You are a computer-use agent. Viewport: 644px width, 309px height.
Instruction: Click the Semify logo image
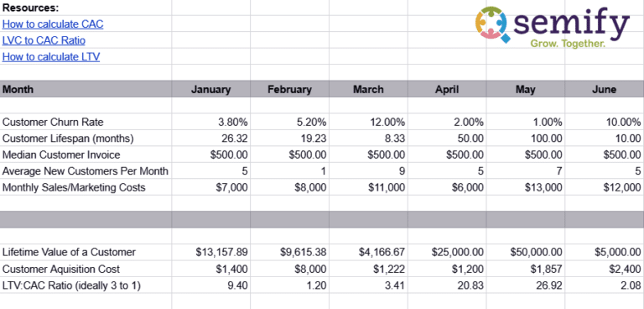[x=553, y=26]
